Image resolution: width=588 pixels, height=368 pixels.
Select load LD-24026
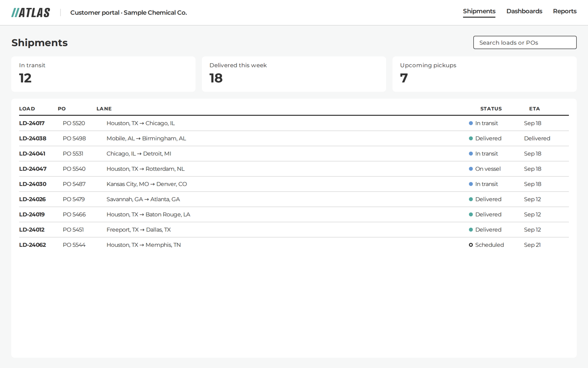coord(32,199)
